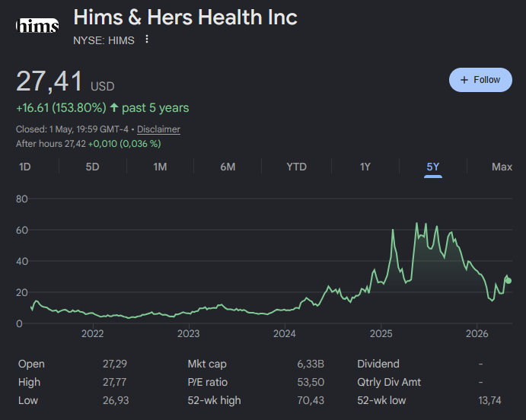
Task: Show the Max chart range
Action: tap(502, 167)
